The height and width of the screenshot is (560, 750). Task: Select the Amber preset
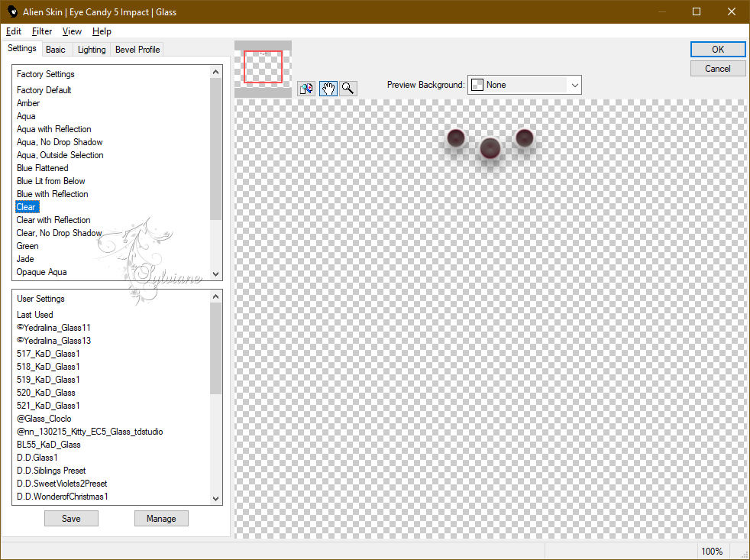(28, 103)
